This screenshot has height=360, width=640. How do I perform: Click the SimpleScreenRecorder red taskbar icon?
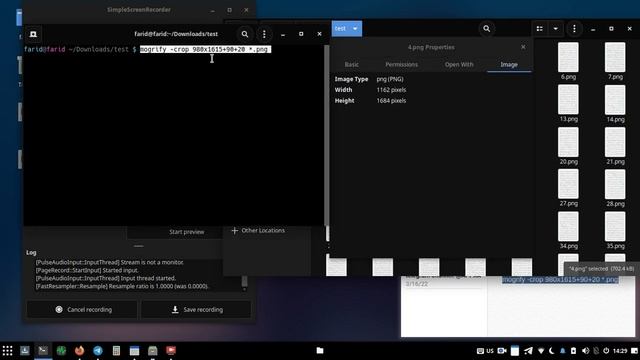point(171,351)
